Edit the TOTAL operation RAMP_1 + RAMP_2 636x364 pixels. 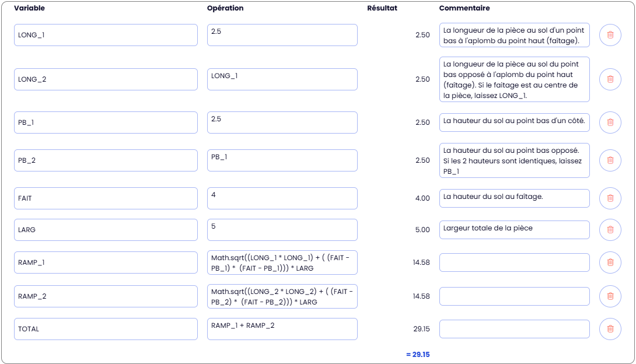click(x=282, y=329)
